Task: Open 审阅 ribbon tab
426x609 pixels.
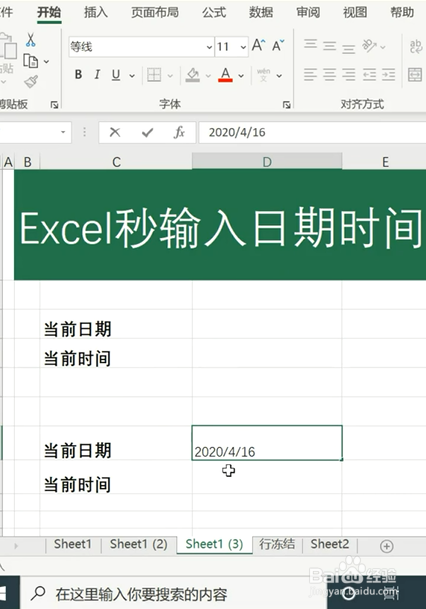Action: pyautogui.click(x=308, y=12)
